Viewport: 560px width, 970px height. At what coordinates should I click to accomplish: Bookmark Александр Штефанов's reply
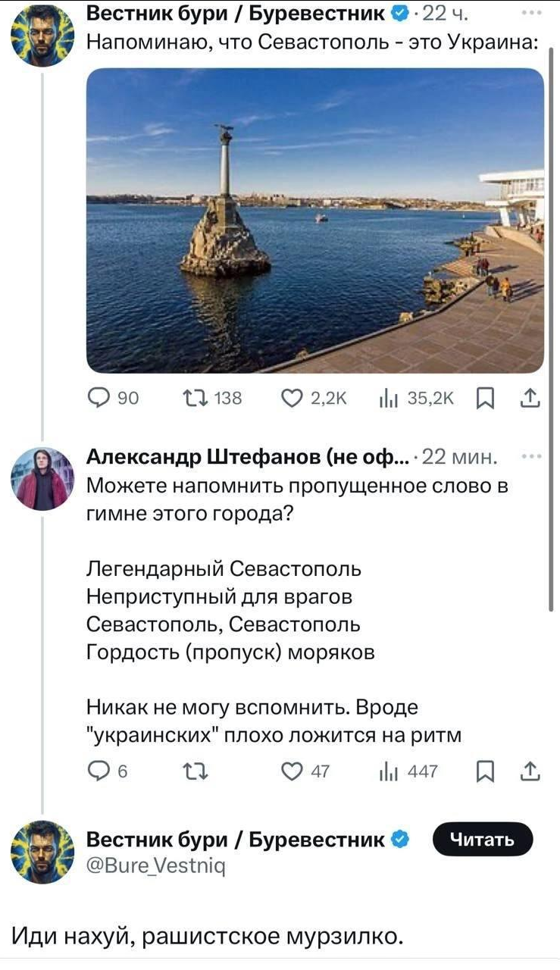[486, 771]
